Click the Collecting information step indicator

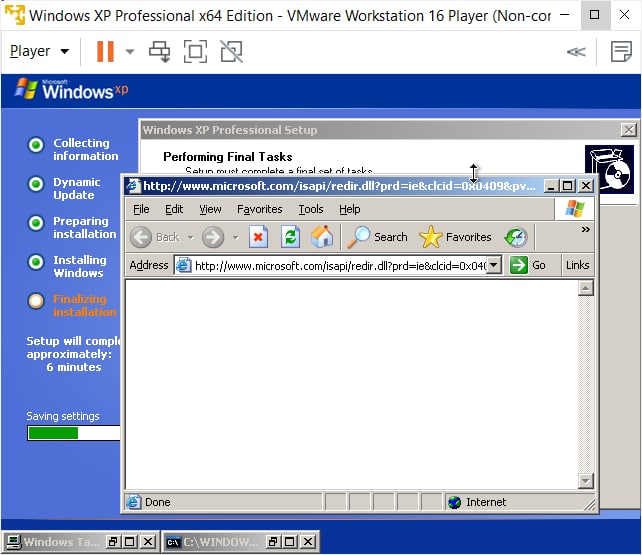pos(36,144)
